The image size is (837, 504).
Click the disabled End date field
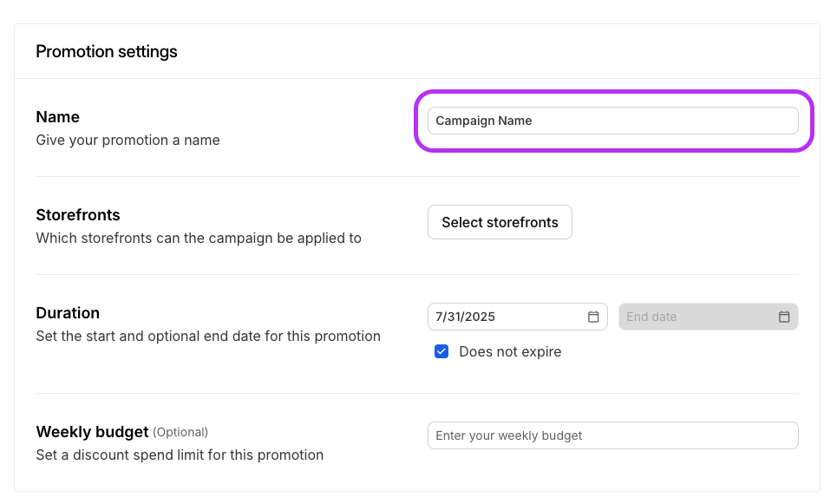click(694, 317)
